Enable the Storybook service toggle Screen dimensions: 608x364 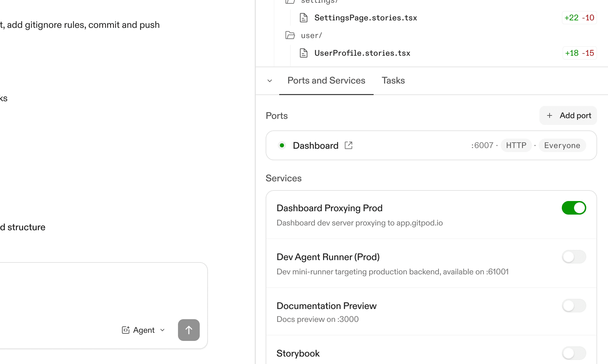coord(574,353)
